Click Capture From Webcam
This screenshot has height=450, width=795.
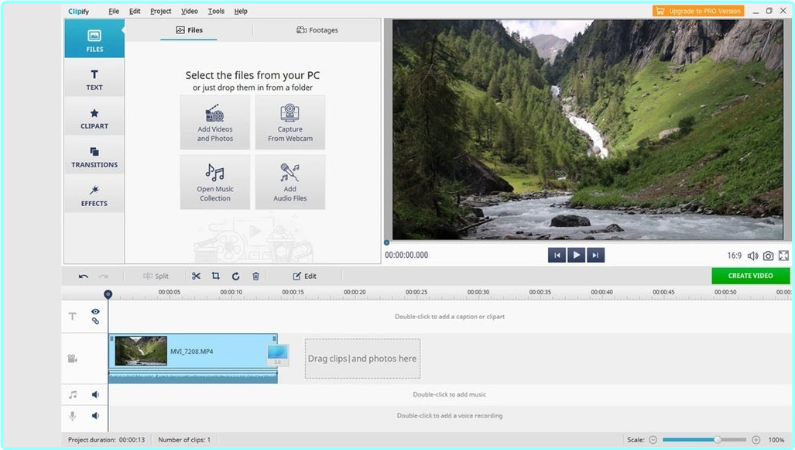click(x=290, y=123)
